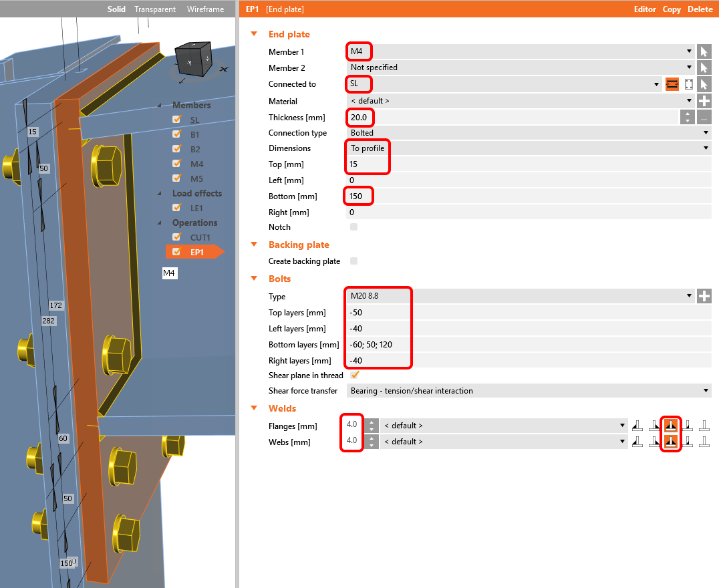
Task: Select double fillet weld icon for Flanges
Action: [x=671, y=426]
